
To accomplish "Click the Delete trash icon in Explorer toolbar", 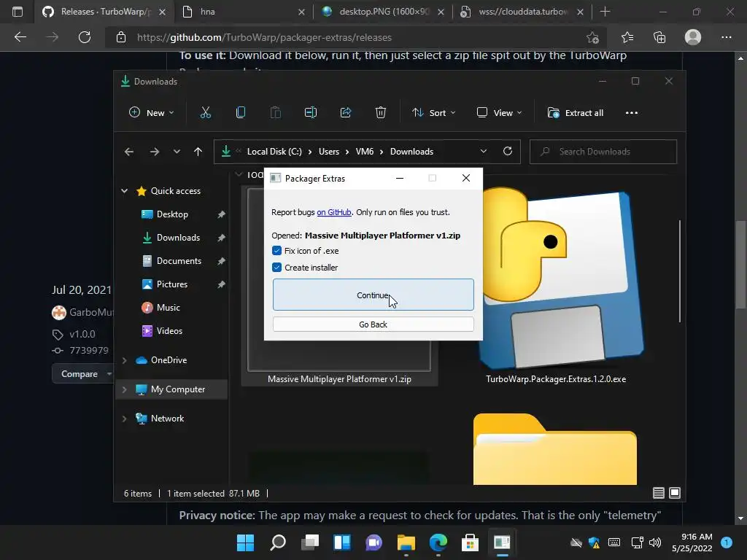I will (x=380, y=113).
